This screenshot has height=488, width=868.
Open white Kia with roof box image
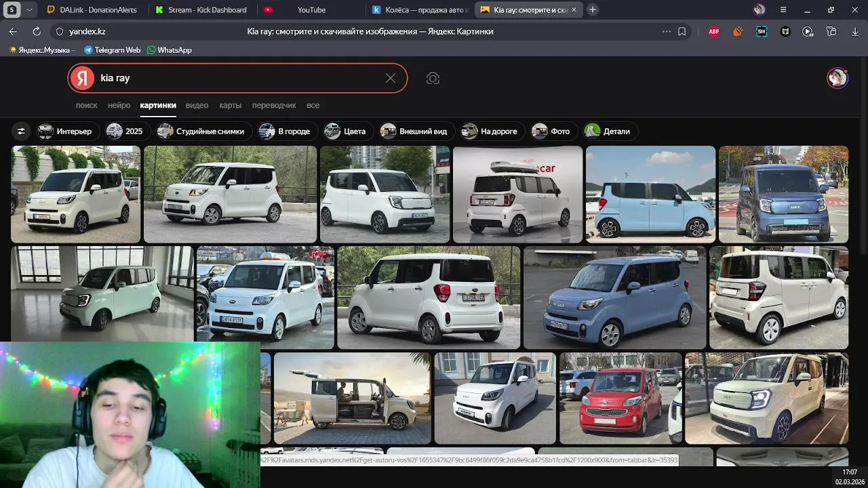pyautogui.click(x=517, y=195)
